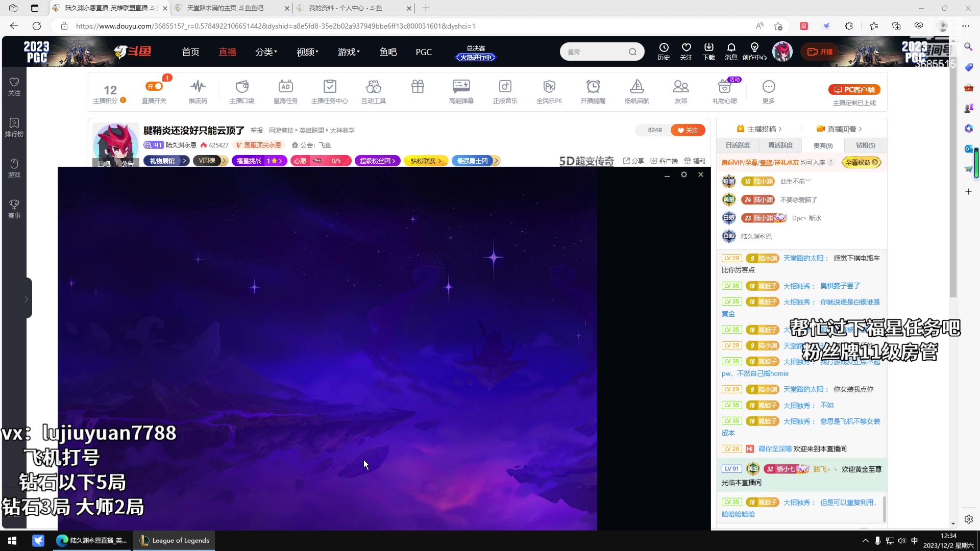Open the 历史 history clock icon
980x551 pixels.
tap(664, 52)
